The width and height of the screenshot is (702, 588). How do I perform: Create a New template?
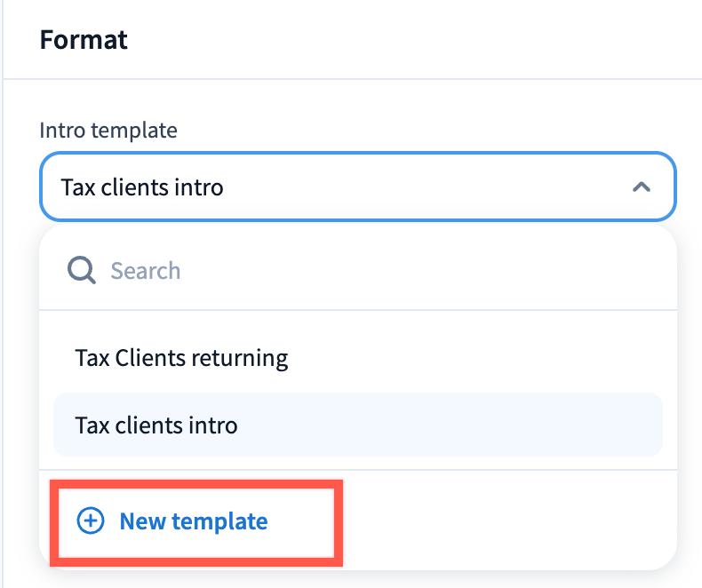pyautogui.click(x=193, y=521)
